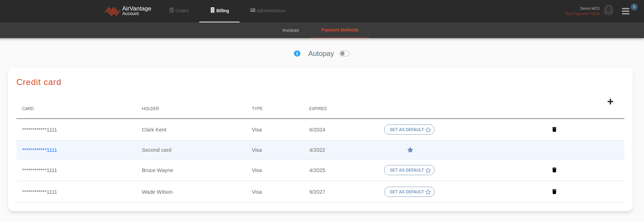Screen dimensions: 644x222
Task: Set Clark Kent's card as default
Action: tap(409, 130)
